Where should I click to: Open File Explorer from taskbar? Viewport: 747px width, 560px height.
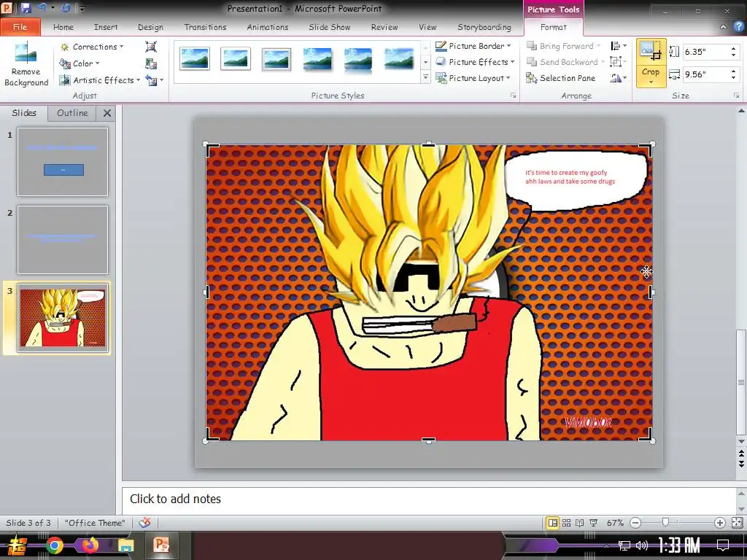pos(125,545)
